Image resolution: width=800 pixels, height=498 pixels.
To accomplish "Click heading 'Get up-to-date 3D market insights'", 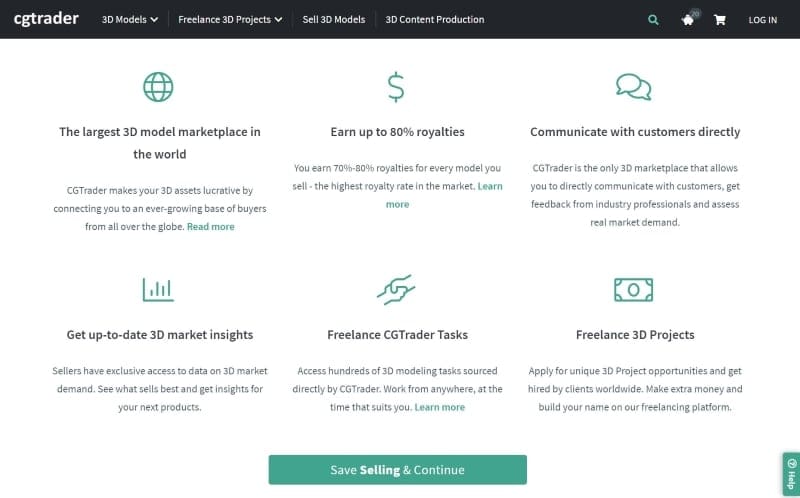I will pyautogui.click(x=160, y=335).
